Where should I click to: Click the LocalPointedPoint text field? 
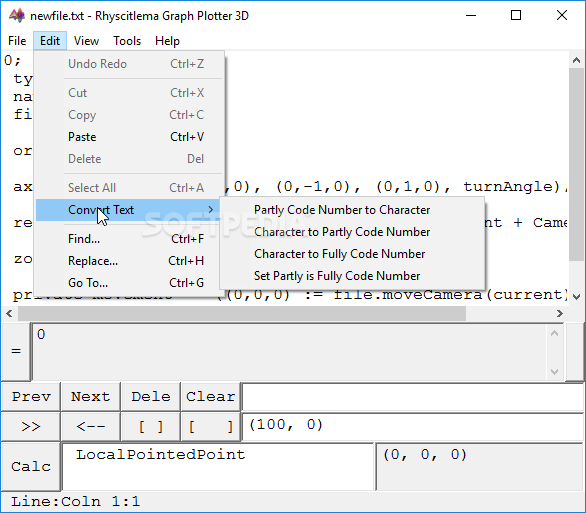(218, 466)
